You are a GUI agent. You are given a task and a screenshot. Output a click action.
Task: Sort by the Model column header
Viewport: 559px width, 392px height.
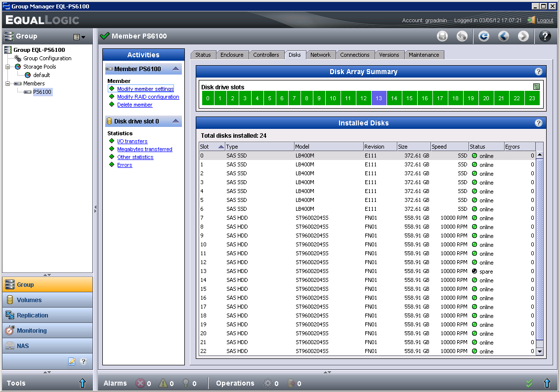tap(328, 147)
